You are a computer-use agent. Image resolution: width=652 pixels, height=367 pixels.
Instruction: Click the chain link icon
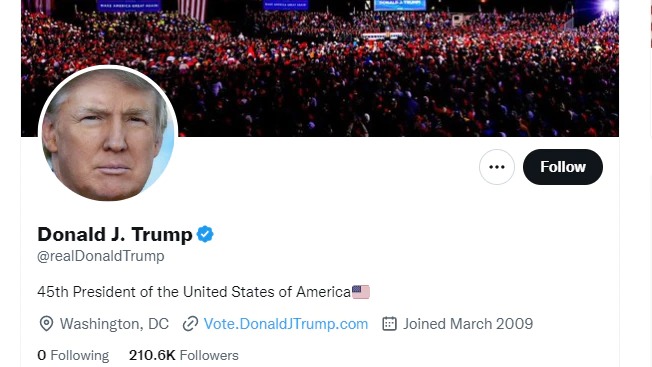(x=190, y=324)
